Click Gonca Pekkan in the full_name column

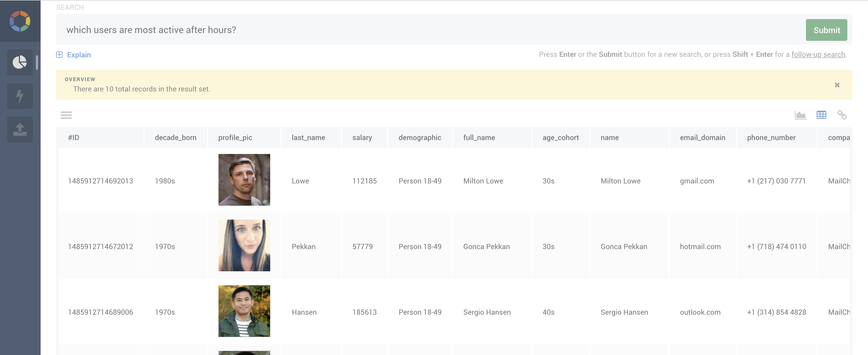tap(487, 246)
